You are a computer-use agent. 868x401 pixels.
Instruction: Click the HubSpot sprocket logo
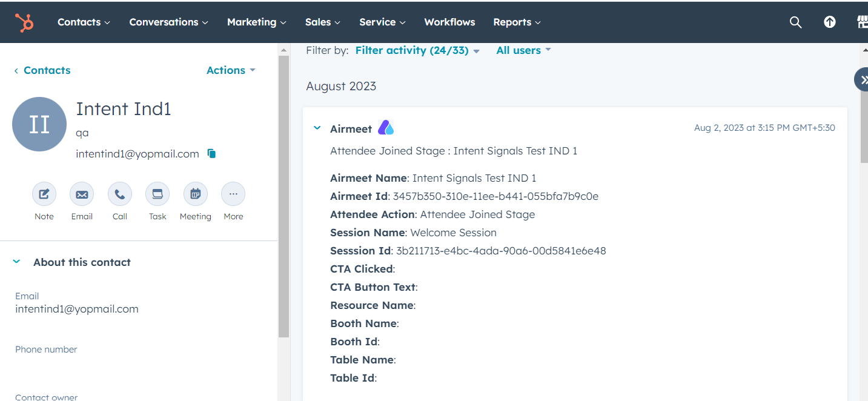coord(25,22)
